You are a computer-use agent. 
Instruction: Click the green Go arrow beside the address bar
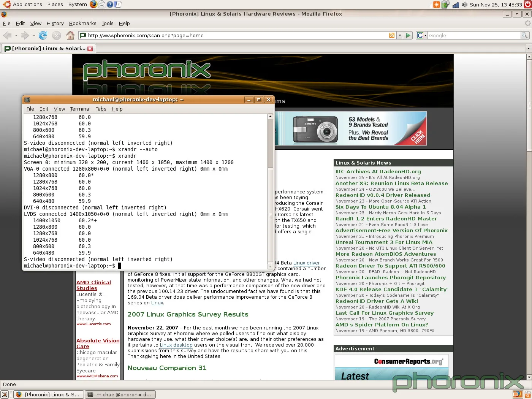click(x=408, y=35)
